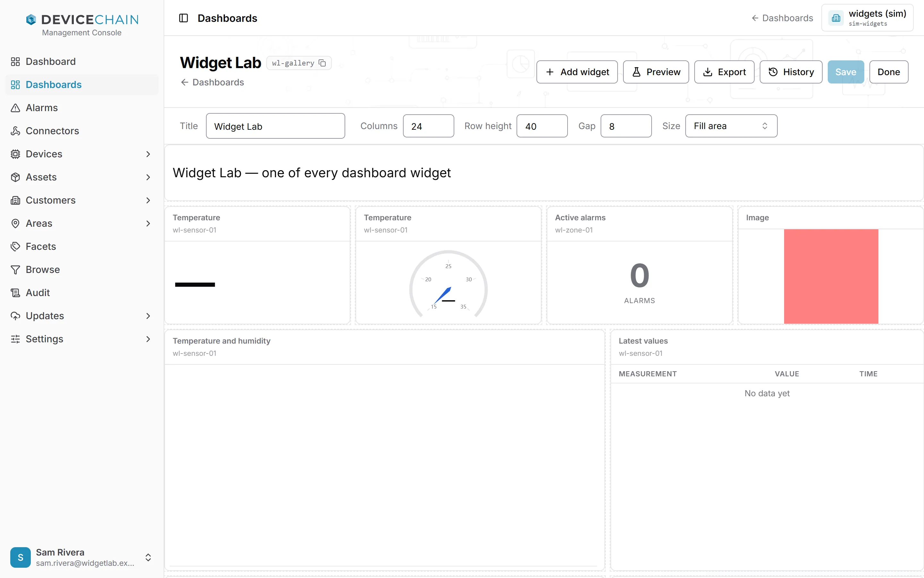Follow the top bar Dashboards back link
The height and width of the screenshot is (578, 924).
pos(782,18)
